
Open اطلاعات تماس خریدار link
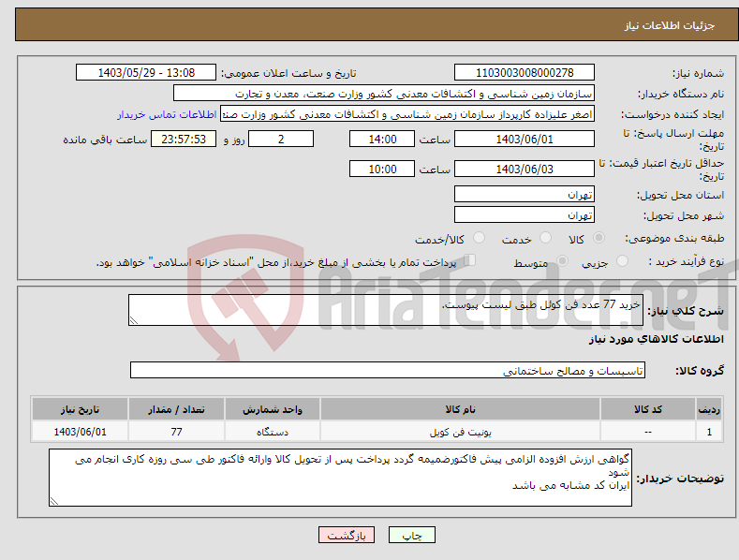pos(167,114)
